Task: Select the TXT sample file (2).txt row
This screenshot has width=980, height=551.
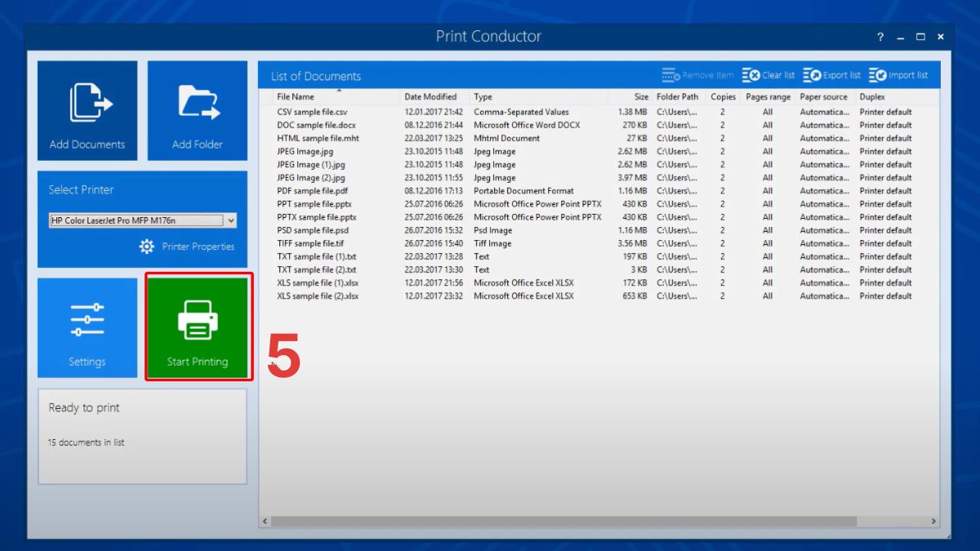Action: tap(600, 269)
